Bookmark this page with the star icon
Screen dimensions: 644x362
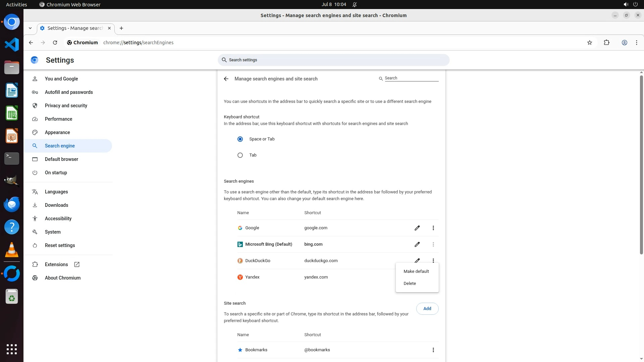click(x=590, y=43)
